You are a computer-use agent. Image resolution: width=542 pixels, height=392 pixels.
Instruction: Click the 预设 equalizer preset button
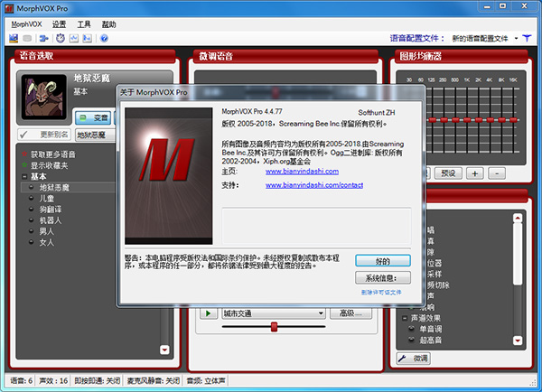pyautogui.click(x=448, y=173)
